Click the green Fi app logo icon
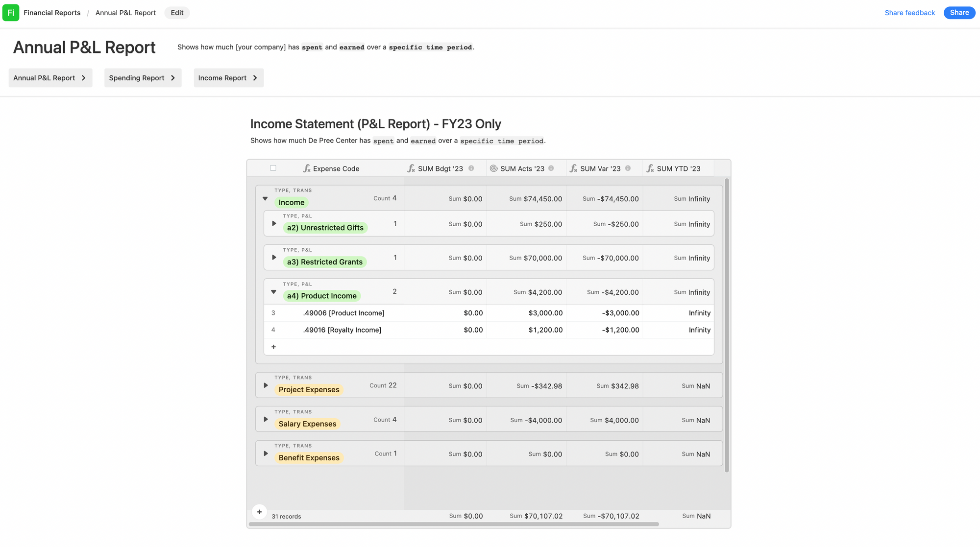980x547 pixels. click(11, 13)
